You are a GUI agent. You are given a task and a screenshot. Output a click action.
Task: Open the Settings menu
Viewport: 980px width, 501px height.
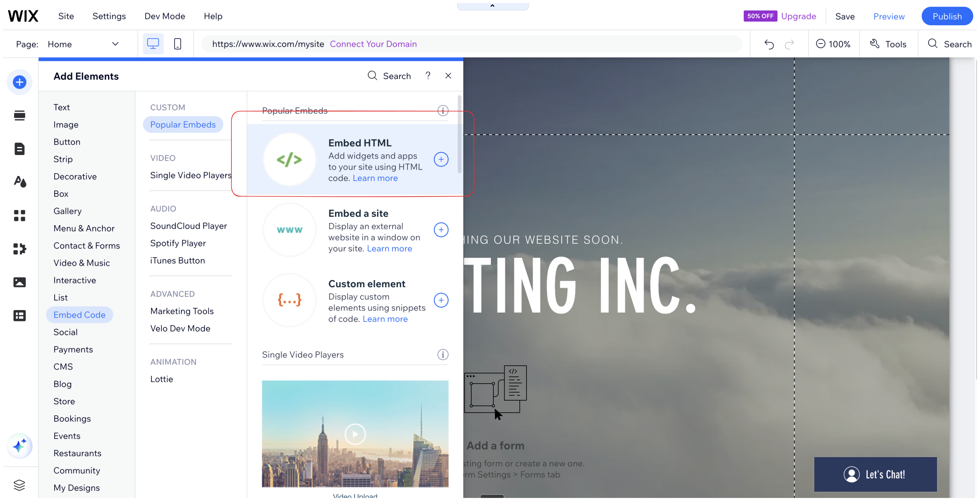[x=109, y=16]
